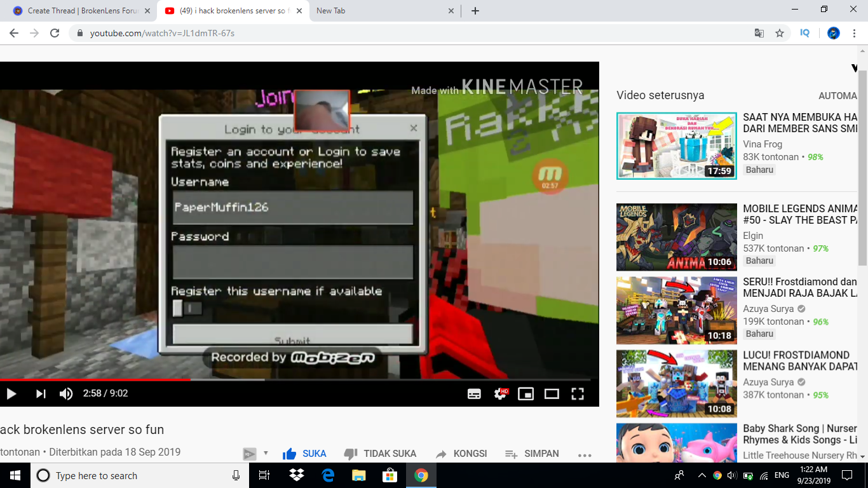This screenshot has height=488, width=868.
Task: Click the lock site info icon
Action: pos(80,33)
